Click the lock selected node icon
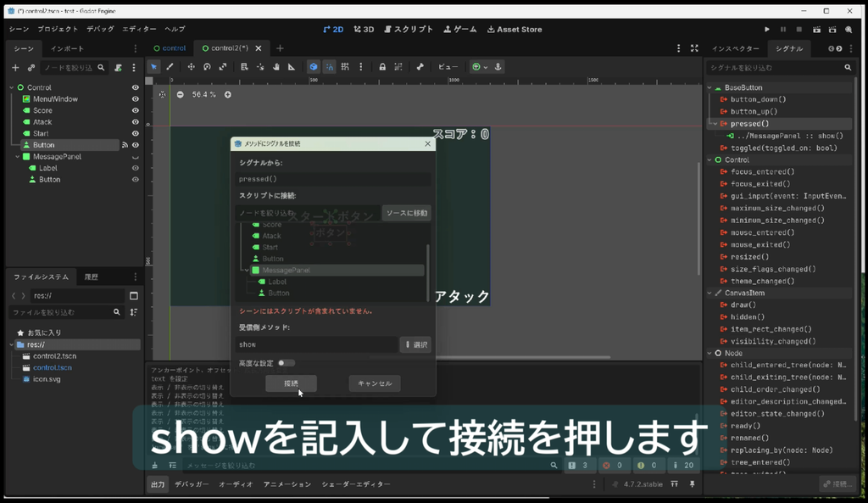The image size is (868, 503). 382,67
